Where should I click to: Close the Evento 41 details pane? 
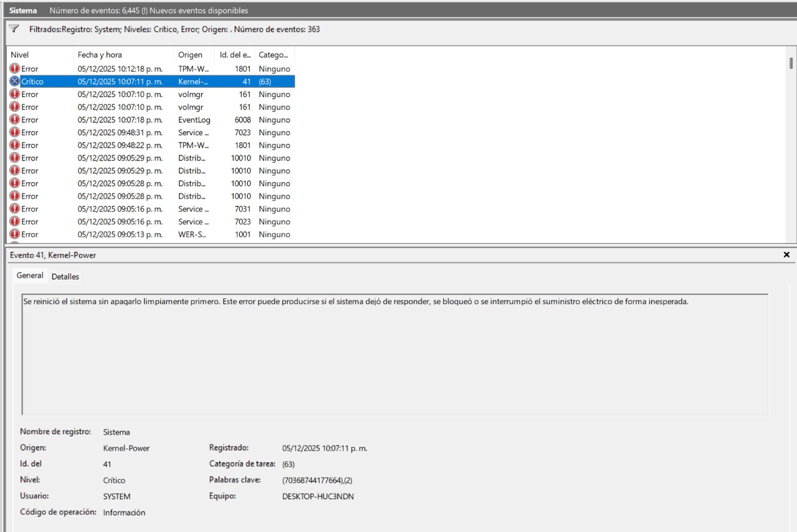786,255
